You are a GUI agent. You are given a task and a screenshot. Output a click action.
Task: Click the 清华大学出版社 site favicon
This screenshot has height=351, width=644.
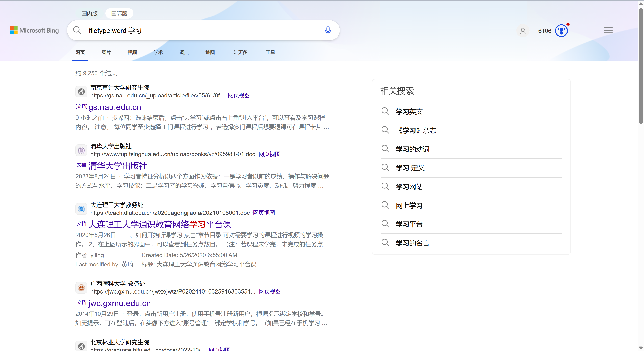point(81,150)
